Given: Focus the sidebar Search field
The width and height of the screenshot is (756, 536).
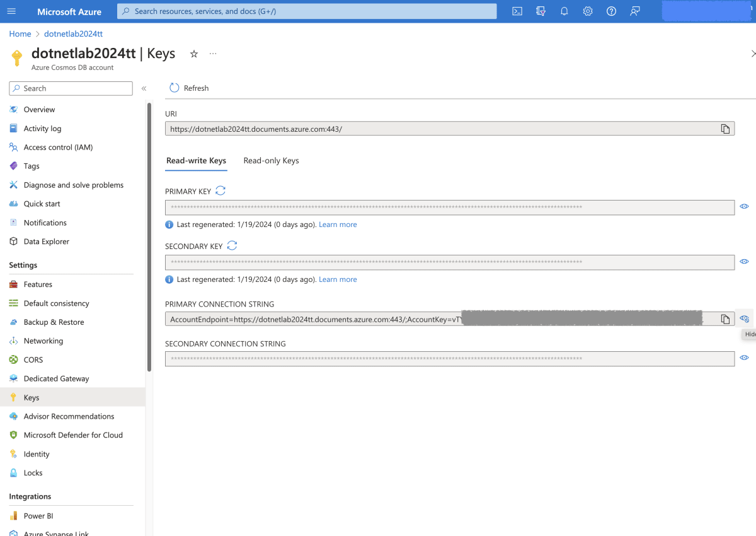Looking at the screenshot, I should 71,88.
